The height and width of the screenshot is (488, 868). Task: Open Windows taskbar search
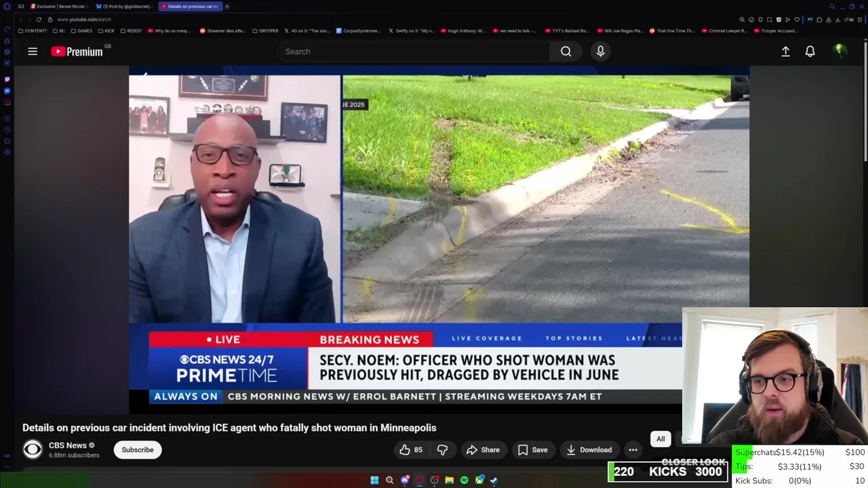pos(389,480)
